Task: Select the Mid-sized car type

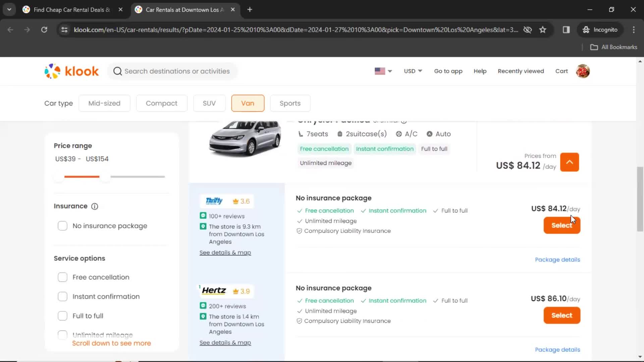Action: click(104, 103)
